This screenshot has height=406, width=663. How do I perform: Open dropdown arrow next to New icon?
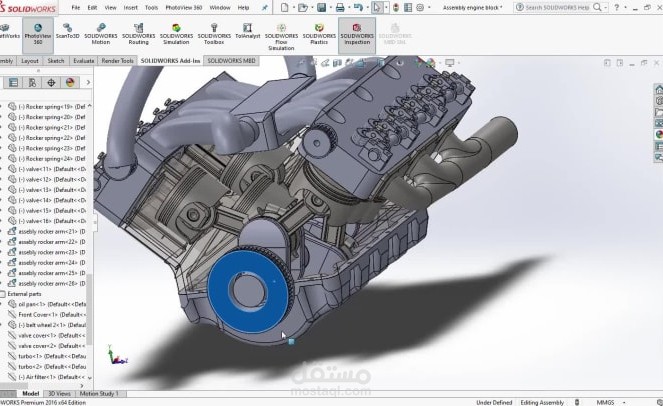tap(293, 8)
